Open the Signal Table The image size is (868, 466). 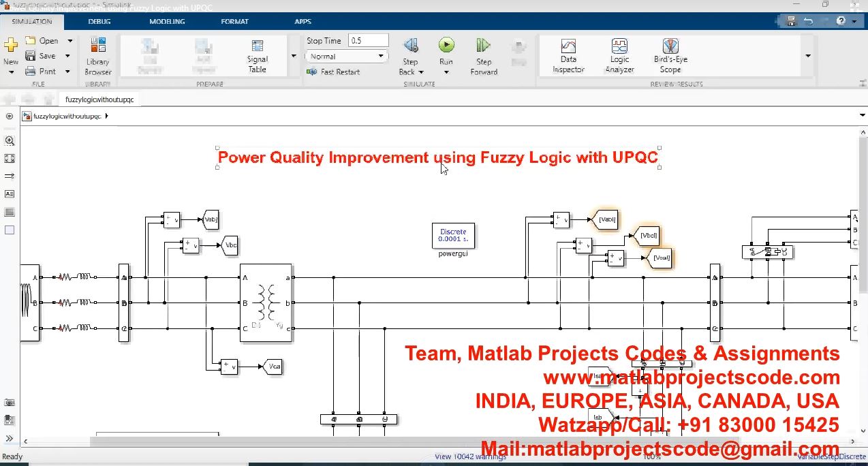(x=258, y=56)
